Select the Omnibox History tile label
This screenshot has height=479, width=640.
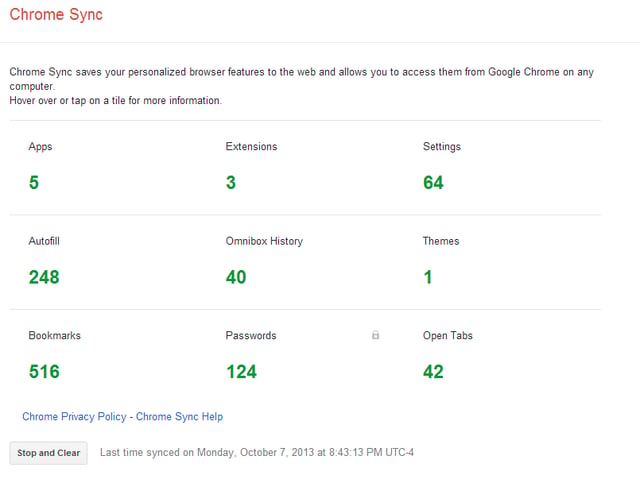264,242
